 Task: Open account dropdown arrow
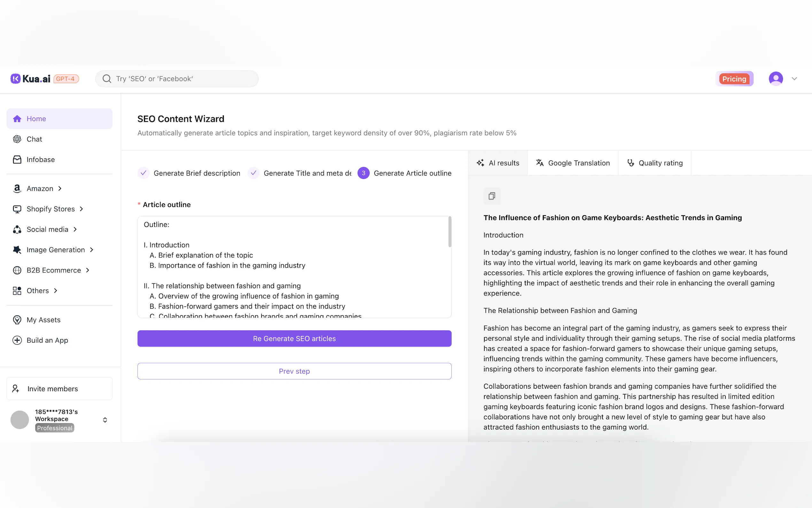[x=794, y=79]
